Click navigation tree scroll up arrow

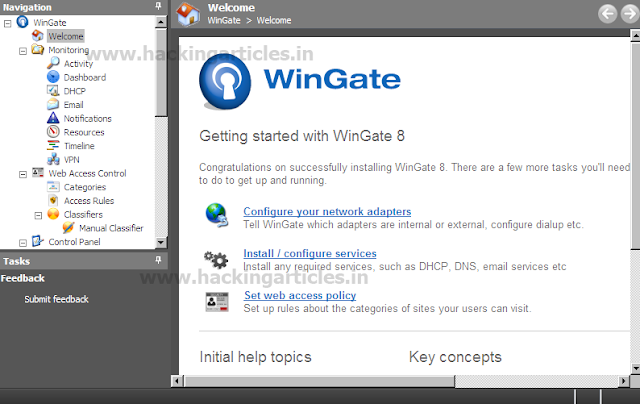click(161, 22)
